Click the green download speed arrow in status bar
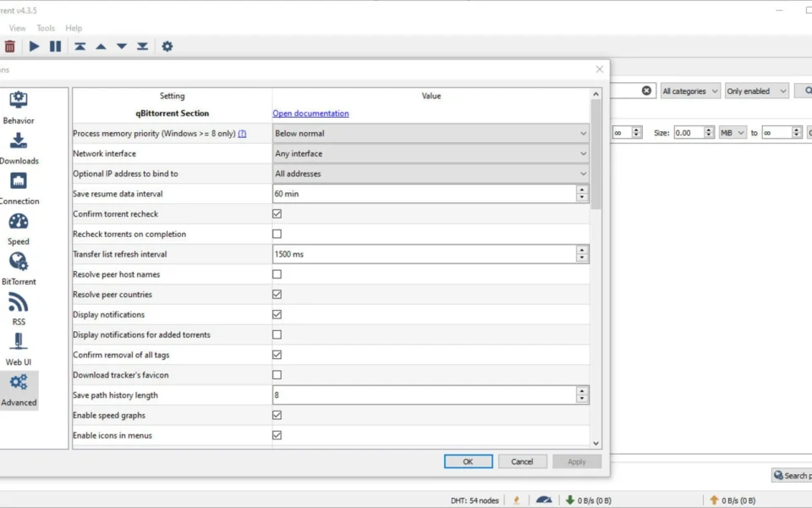Image resolution: width=812 pixels, height=508 pixels. click(570, 500)
